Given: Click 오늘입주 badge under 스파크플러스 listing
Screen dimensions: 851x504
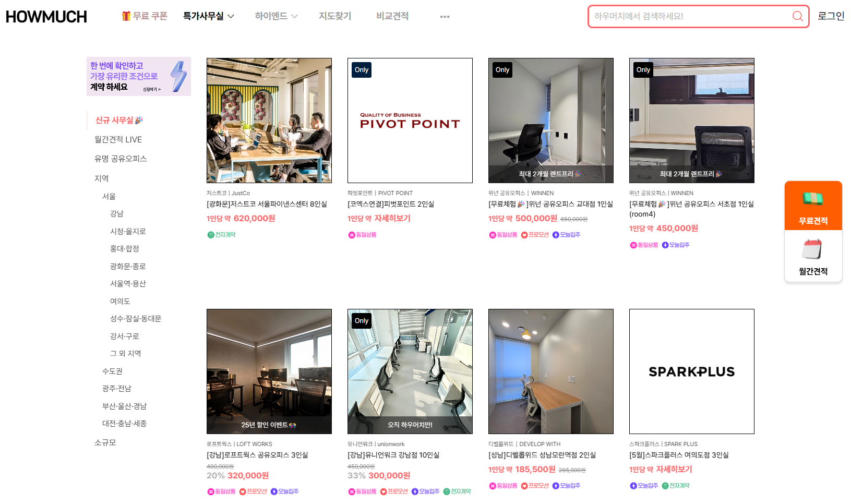Looking at the screenshot, I should point(644,486).
